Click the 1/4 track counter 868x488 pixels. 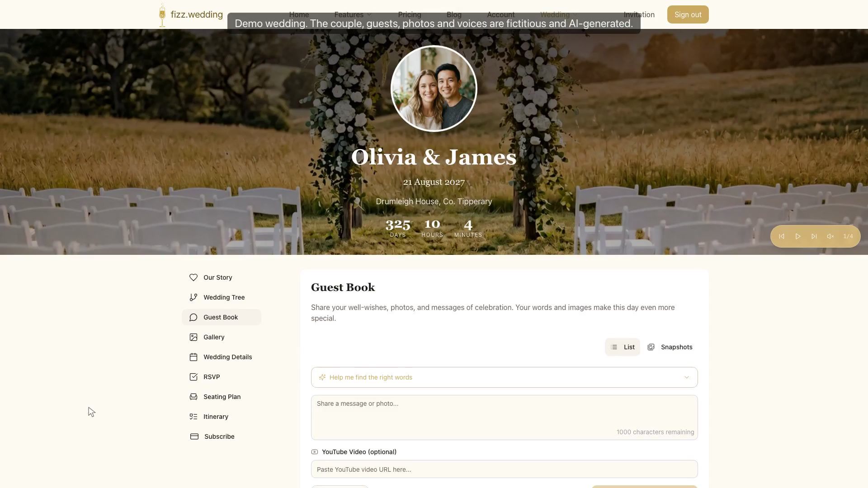(848, 236)
